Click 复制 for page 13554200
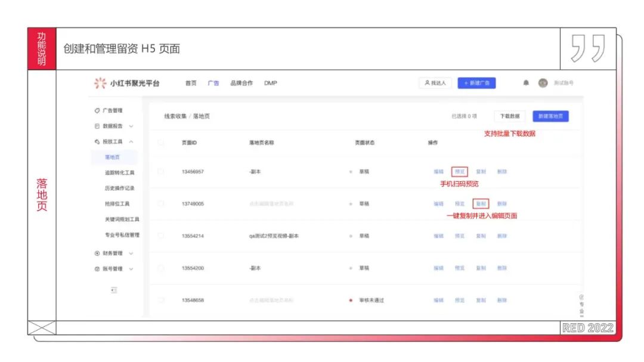This screenshot has height=362, width=644. click(x=481, y=268)
